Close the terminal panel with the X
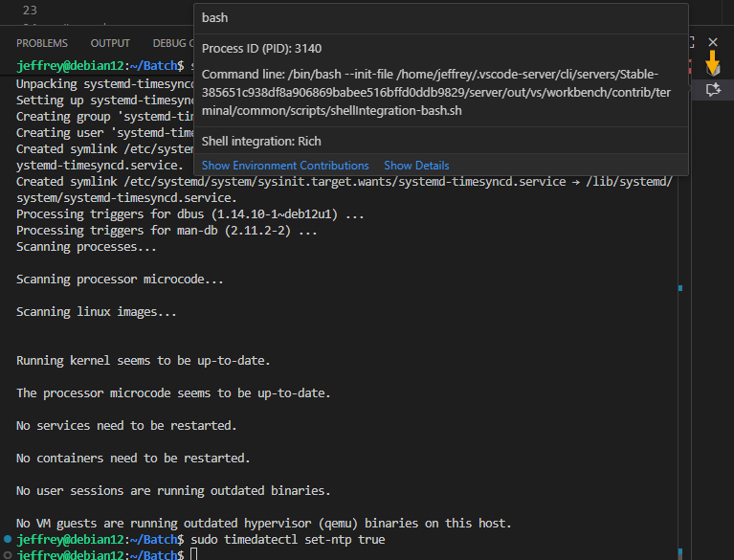The height and width of the screenshot is (560, 734). coord(712,43)
